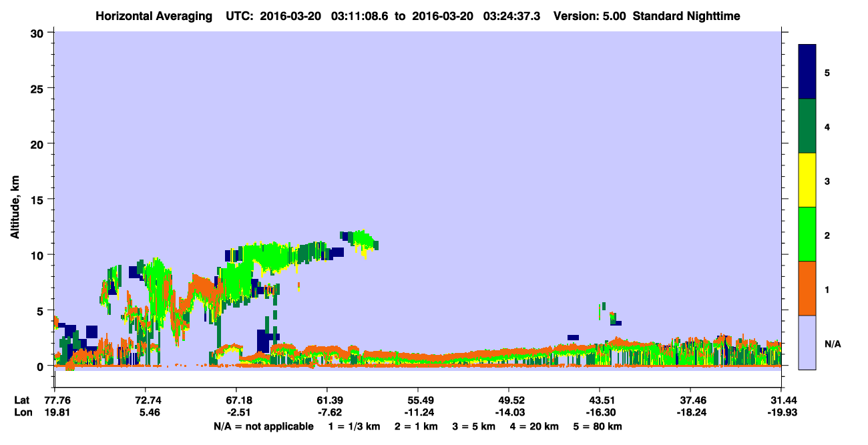The width and height of the screenshot is (868, 445).
Task: Click the colorbar number label 3
Action: click(x=827, y=181)
